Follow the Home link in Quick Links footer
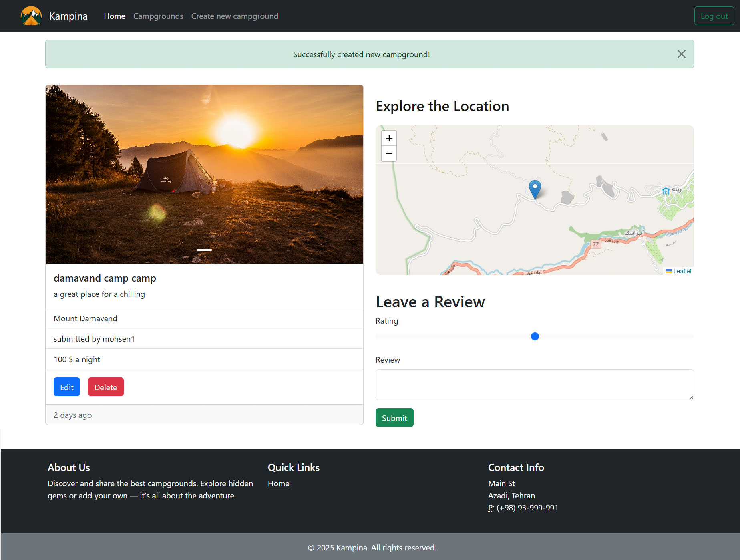The height and width of the screenshot is (560, 740). click(x=278, y=483)
